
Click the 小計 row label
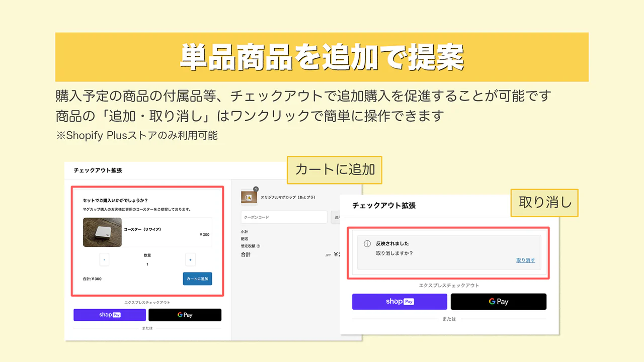coord(245,232)
